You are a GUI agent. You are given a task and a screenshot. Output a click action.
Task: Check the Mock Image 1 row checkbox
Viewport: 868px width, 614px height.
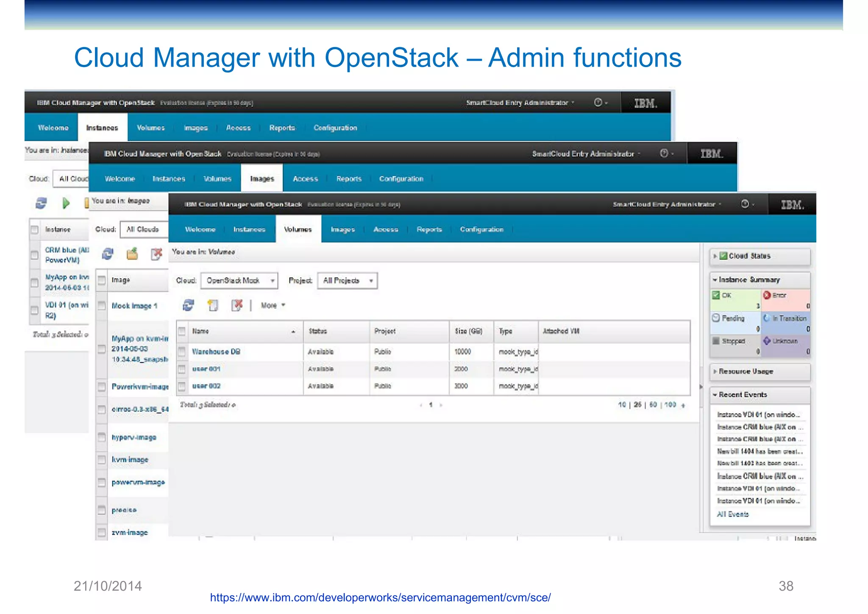[102, 305]
